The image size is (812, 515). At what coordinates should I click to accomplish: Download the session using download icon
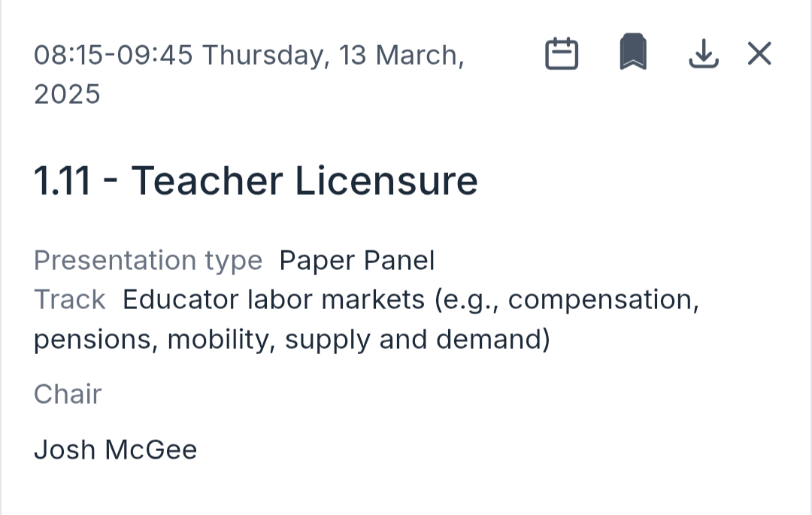704,54
